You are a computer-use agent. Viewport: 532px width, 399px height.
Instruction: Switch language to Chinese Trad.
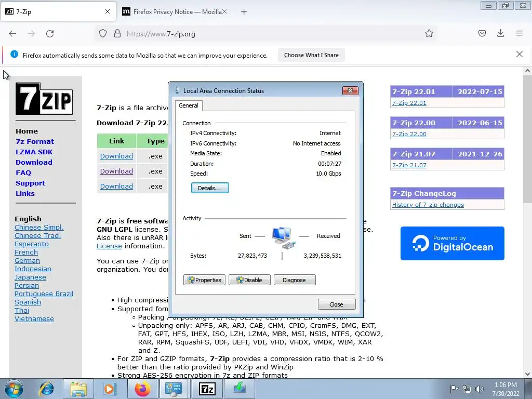click(x=37, y=235)
